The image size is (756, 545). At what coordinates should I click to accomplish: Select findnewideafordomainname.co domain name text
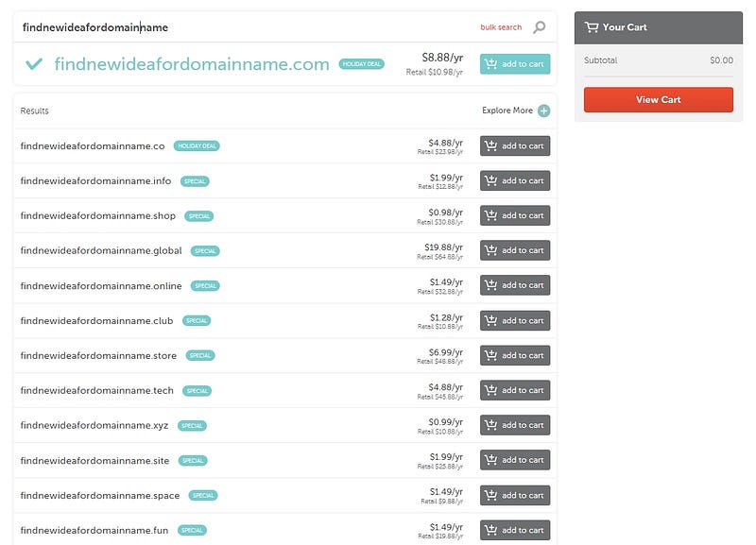click(x=93, y=146)
